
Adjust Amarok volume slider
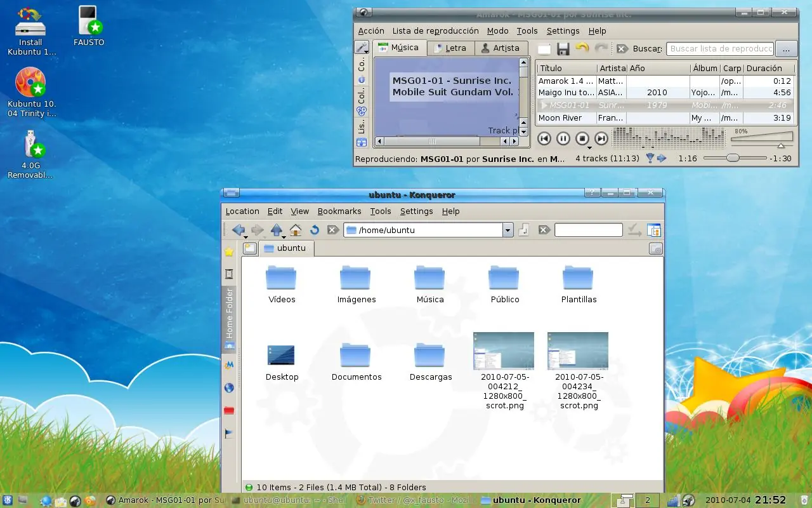pos(761,140)
